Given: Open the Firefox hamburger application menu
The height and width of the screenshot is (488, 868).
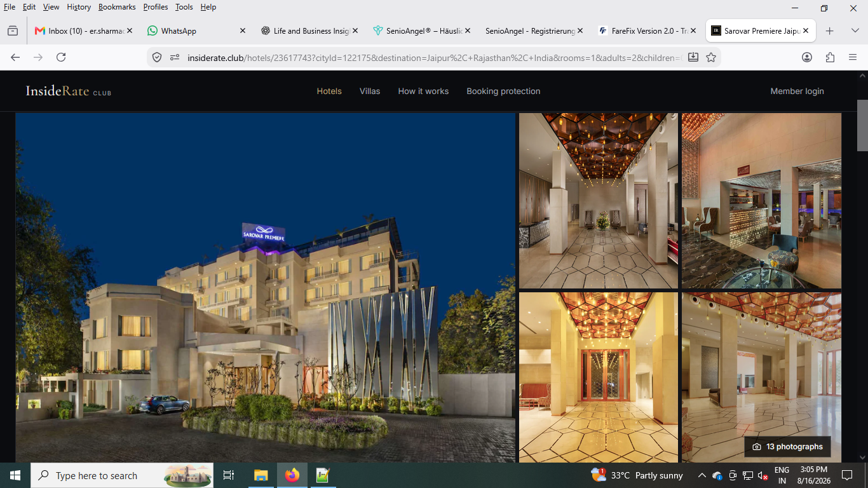Looking at the screenshot, I should [x=853, y=57].
